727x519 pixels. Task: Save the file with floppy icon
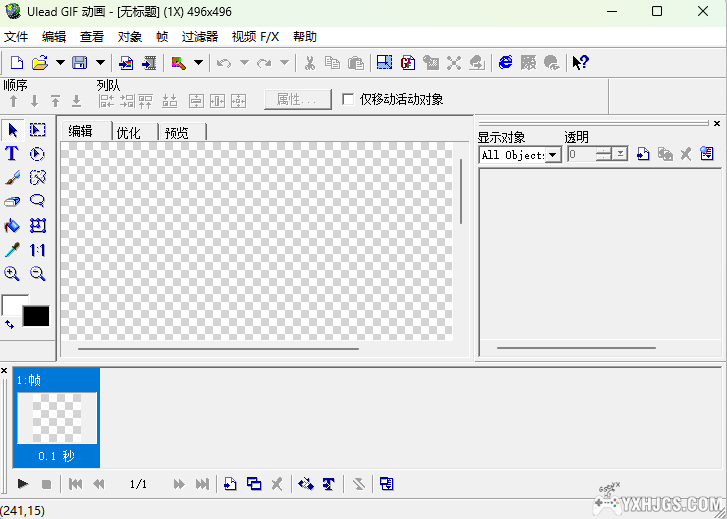(80, 63)
